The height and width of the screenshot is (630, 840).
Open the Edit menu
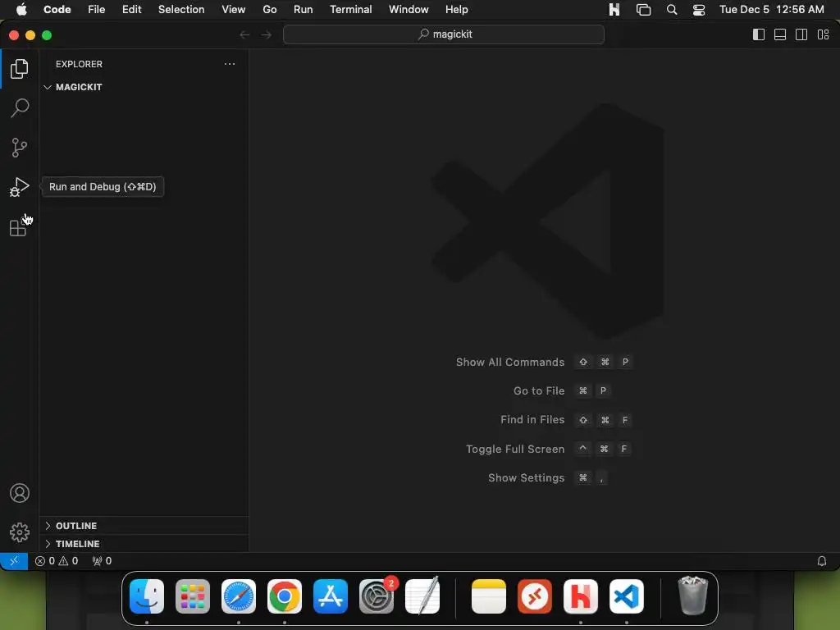[132, 9]
